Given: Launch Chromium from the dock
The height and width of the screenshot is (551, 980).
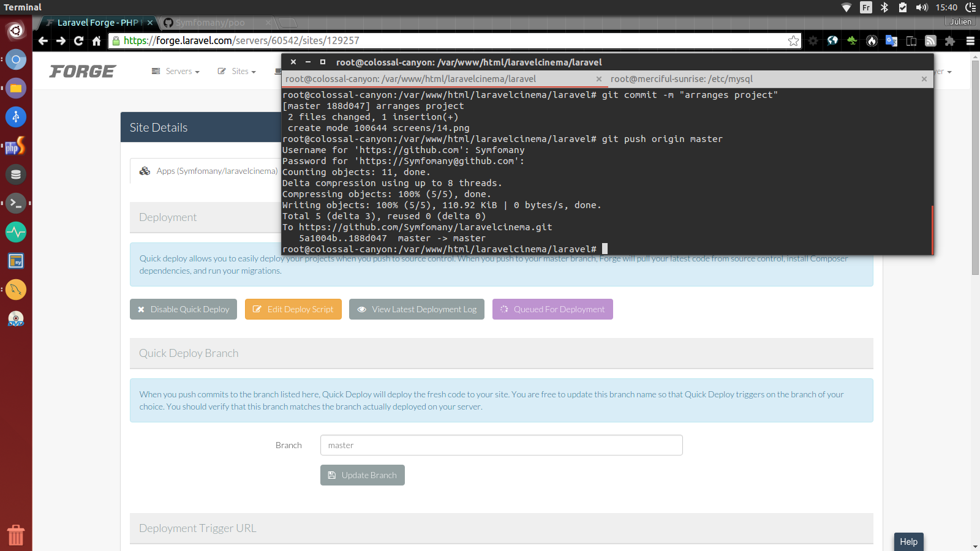Looking at the screenshot, I should coord(16,59).
